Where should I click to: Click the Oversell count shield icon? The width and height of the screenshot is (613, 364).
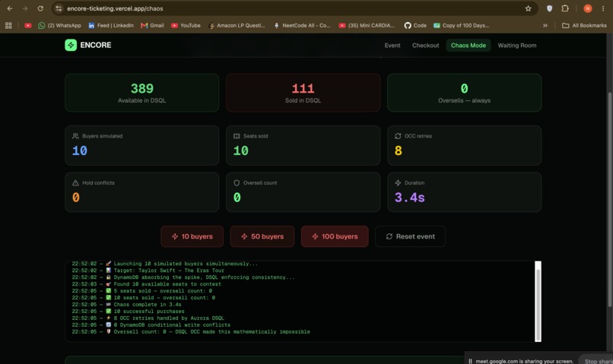[x=237, y=183]
